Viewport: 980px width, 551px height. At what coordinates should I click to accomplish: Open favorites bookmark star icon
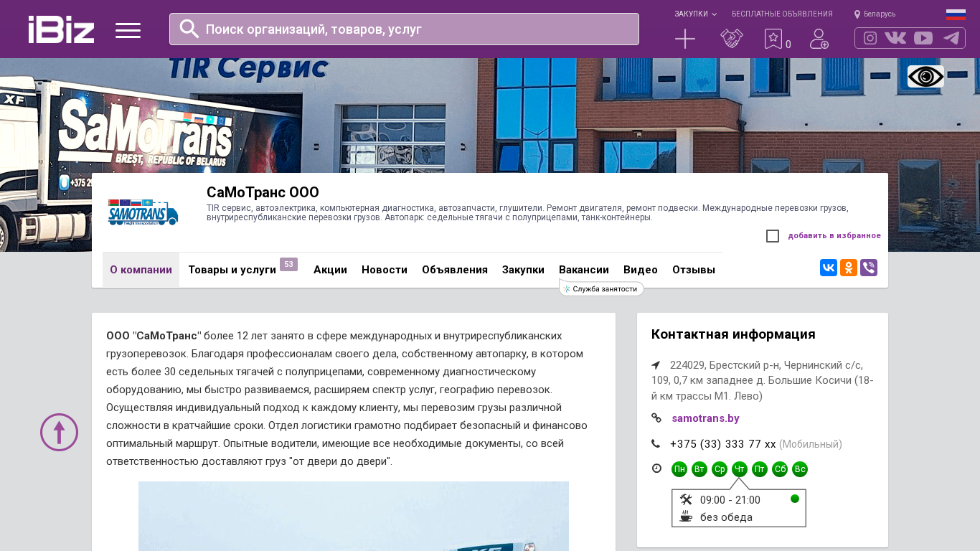(773, 39)
